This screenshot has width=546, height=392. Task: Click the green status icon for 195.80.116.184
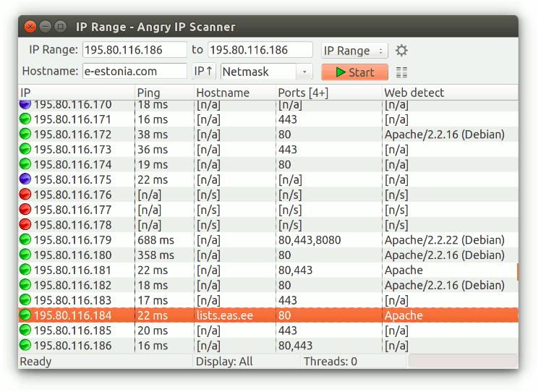pos(25,315)
